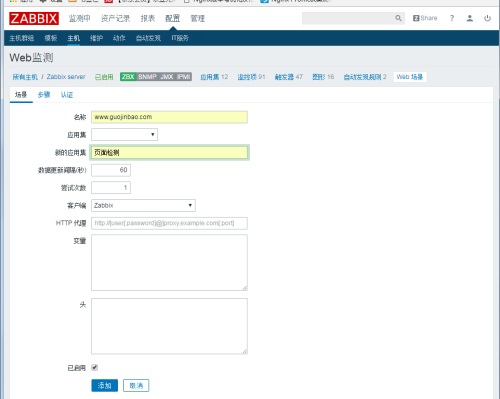Open the 管理 top menu
500x399 pixels.
pyautogui.click(x=198, y=18)
